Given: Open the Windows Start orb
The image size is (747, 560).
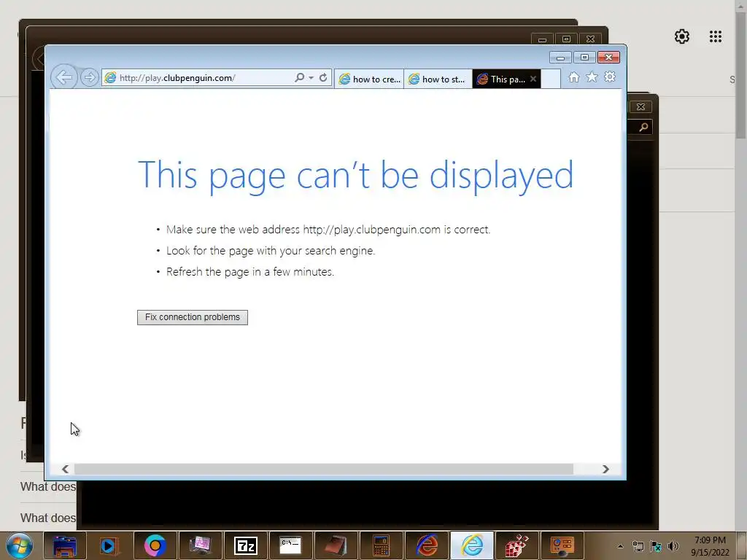Looking at the screenshot, I should pyautogui.click(x=20, y=545).
